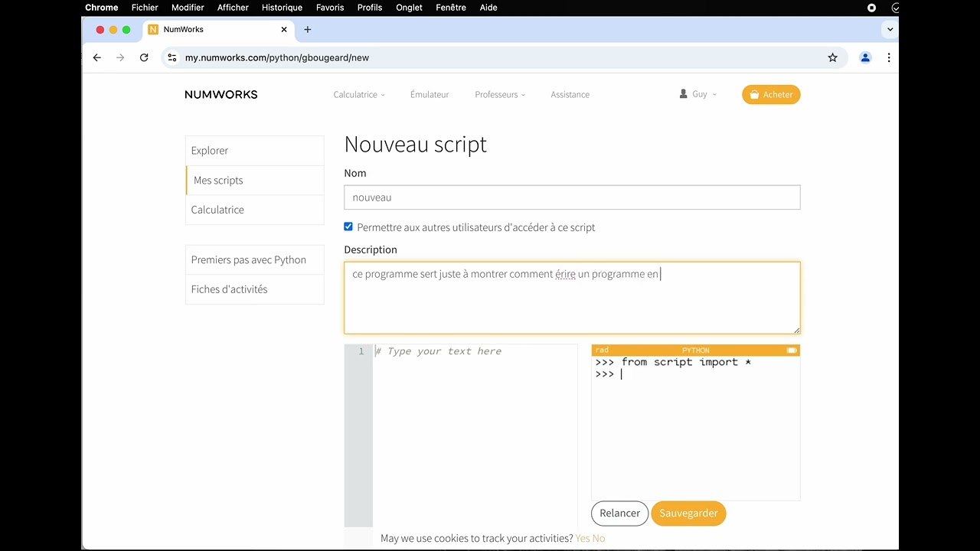Click the Nom input field
980x551 pixels.
572,197
